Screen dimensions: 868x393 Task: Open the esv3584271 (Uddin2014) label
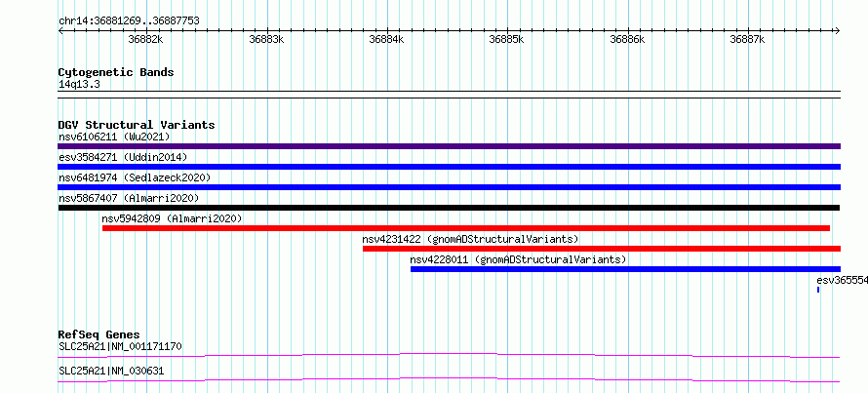click(123, 157)
